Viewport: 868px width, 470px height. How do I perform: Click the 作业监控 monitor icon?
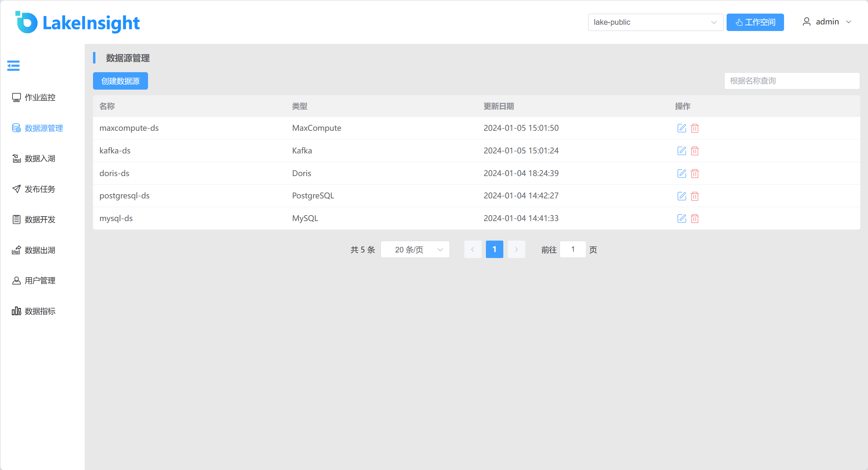(x=16, y=98)
